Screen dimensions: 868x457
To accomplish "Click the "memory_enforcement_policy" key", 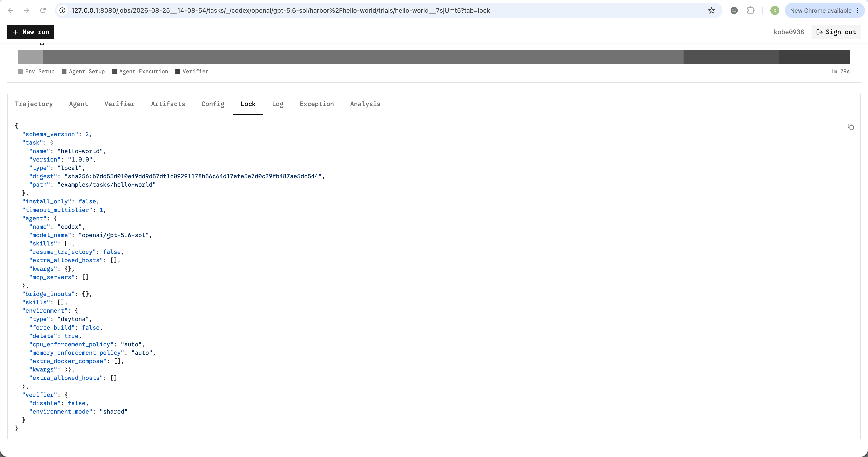I will [76, 353].
